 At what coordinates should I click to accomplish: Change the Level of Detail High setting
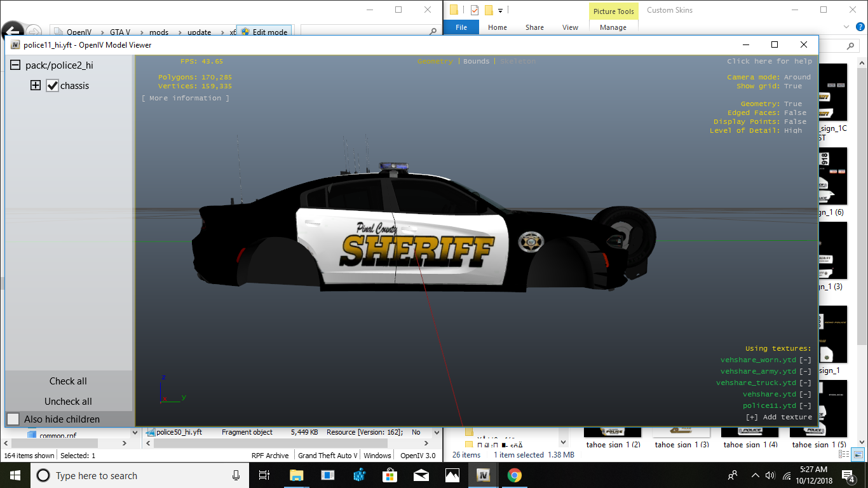point(793,131)
